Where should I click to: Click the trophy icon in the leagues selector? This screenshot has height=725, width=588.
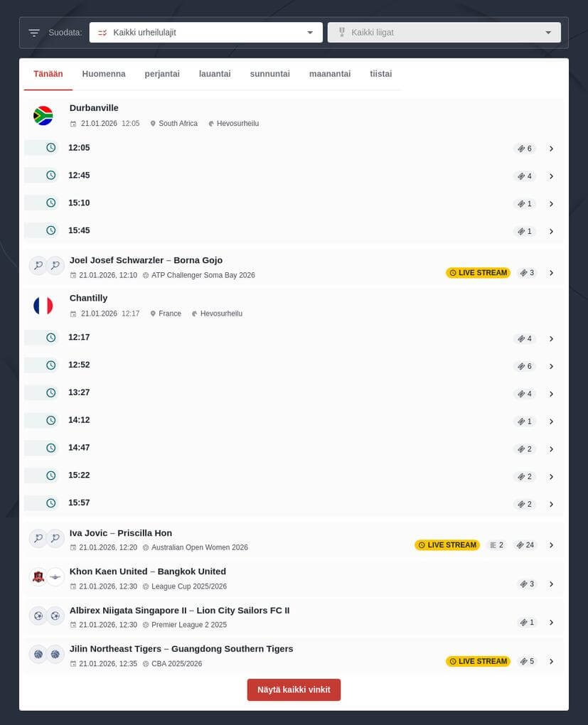(x=342, y=32)
